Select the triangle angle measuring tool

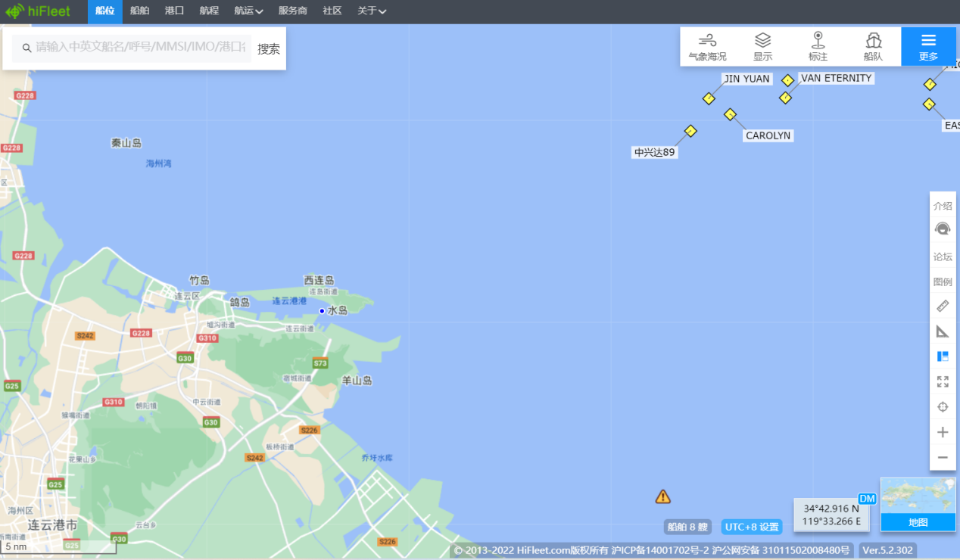943,331
